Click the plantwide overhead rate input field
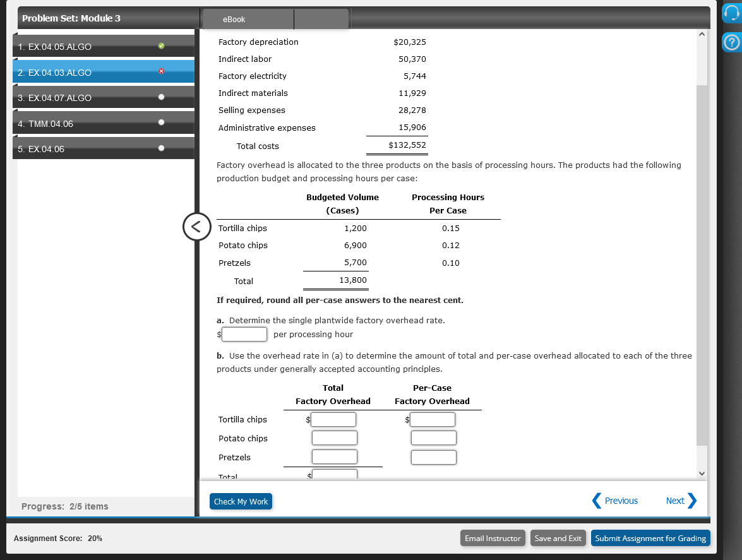Viewport: 742px width, 560px height. click(244, 335)
